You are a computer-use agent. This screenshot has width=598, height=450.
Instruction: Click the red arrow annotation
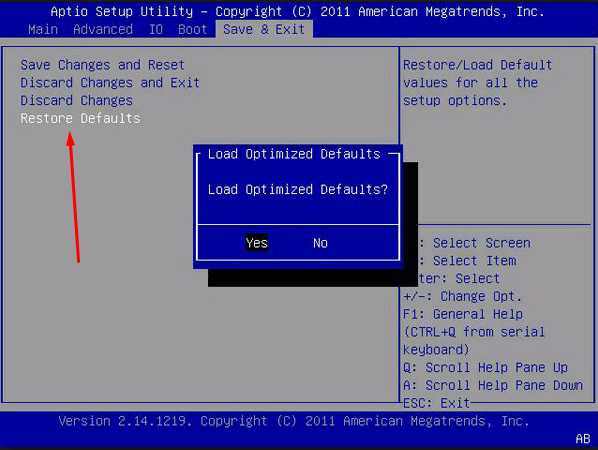click(73, 197)
